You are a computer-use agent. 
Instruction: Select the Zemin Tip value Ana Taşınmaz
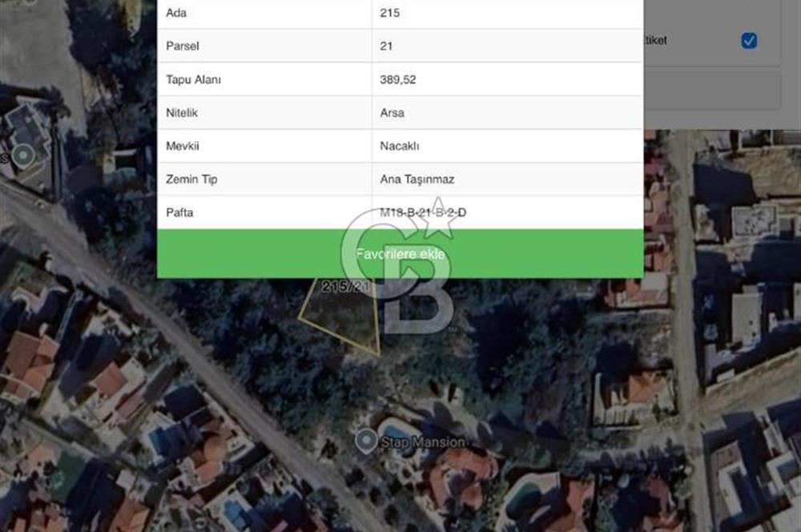coord(417,179)
